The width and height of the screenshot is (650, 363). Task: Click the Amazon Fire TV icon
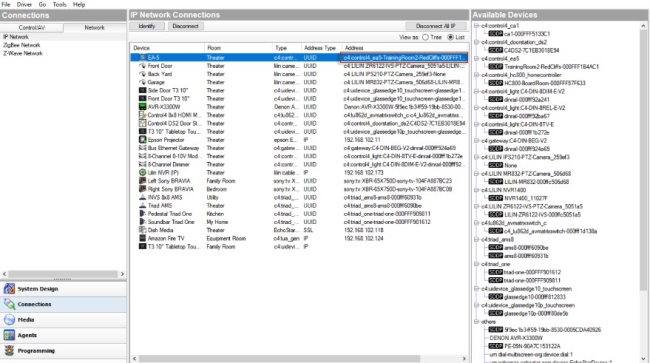[143, 238]
